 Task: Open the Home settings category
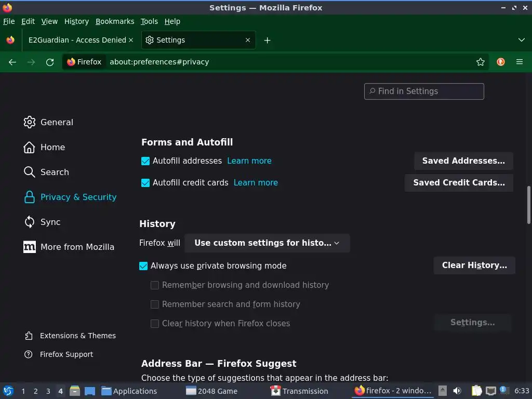coord(44,147)
